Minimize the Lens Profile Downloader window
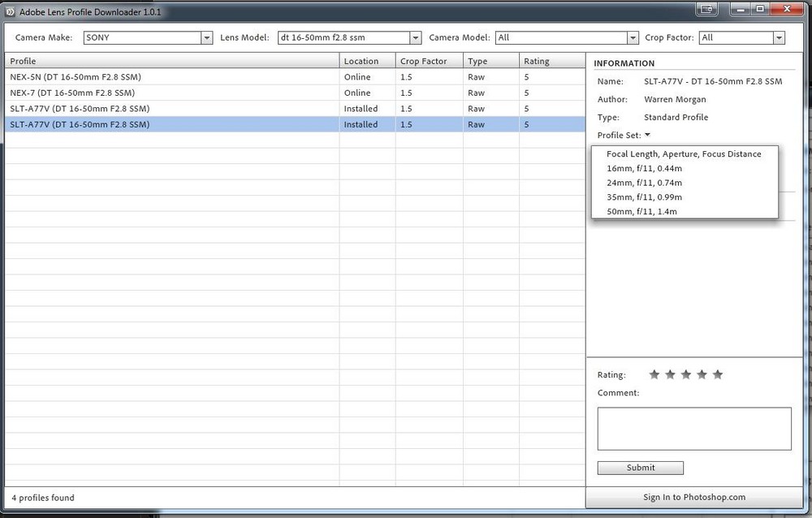This screenshot has width=812, height=518. pos(740,9)
